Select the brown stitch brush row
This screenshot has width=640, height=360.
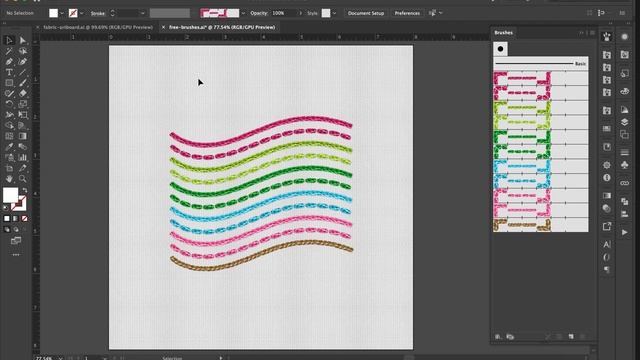pos(541,225)
